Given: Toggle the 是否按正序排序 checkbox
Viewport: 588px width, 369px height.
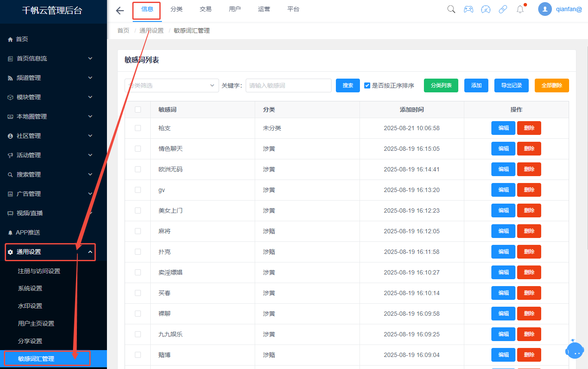Looking at the screenshot, I should 367,85.
